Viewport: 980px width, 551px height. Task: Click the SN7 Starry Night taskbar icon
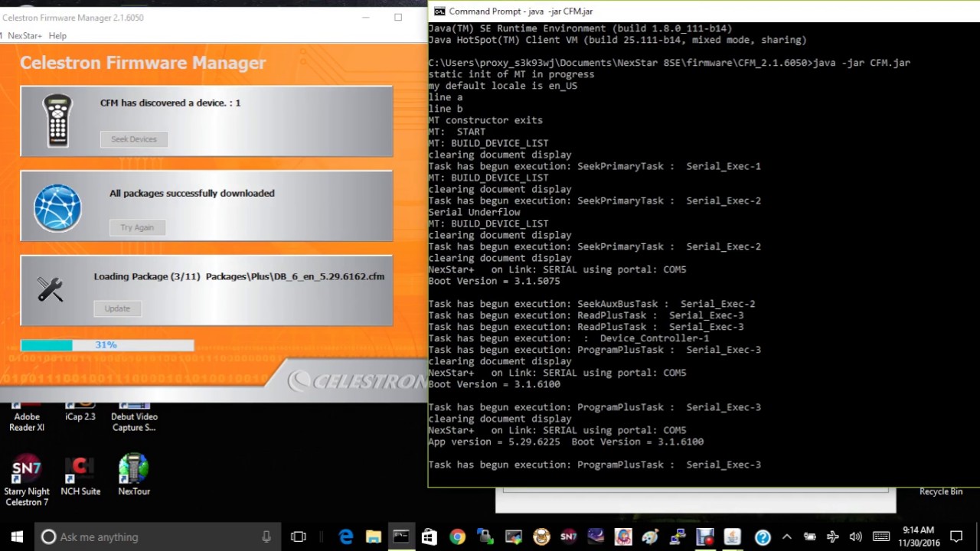[x=568, y=536]
